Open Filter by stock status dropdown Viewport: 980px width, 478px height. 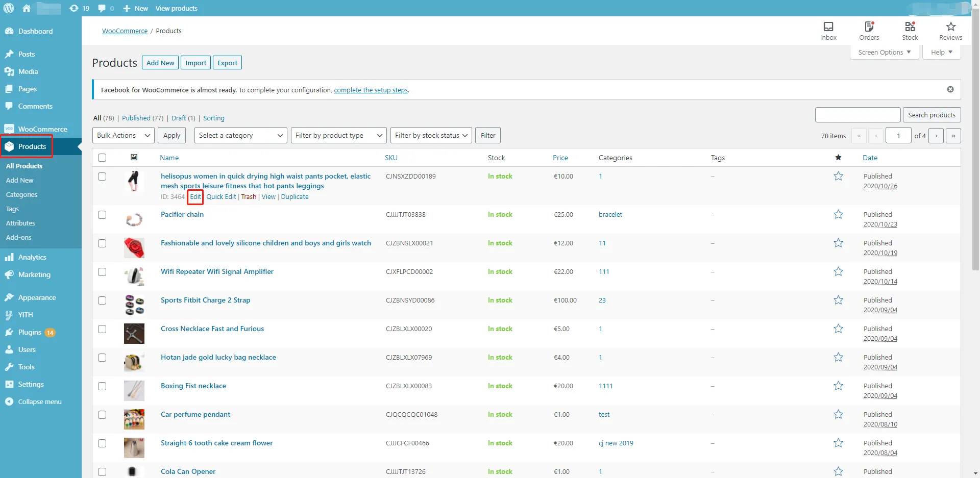[431, 135]
